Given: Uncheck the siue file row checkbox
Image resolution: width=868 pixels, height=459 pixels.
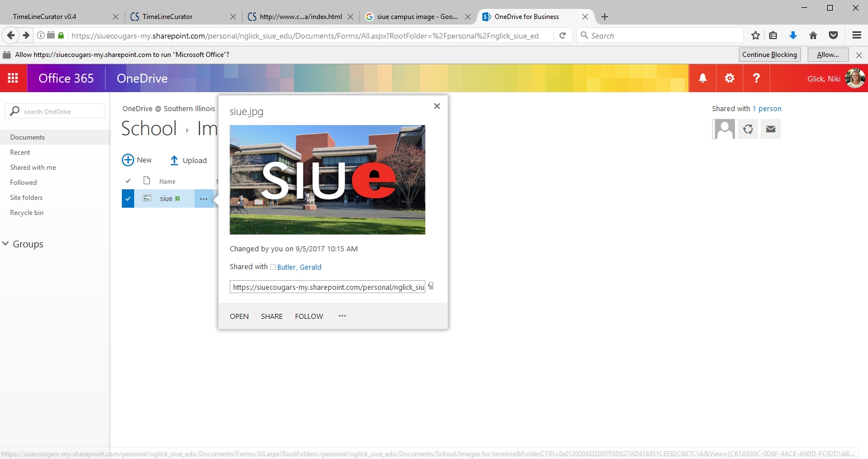Looking at the screenshot, I should (128, 199).
